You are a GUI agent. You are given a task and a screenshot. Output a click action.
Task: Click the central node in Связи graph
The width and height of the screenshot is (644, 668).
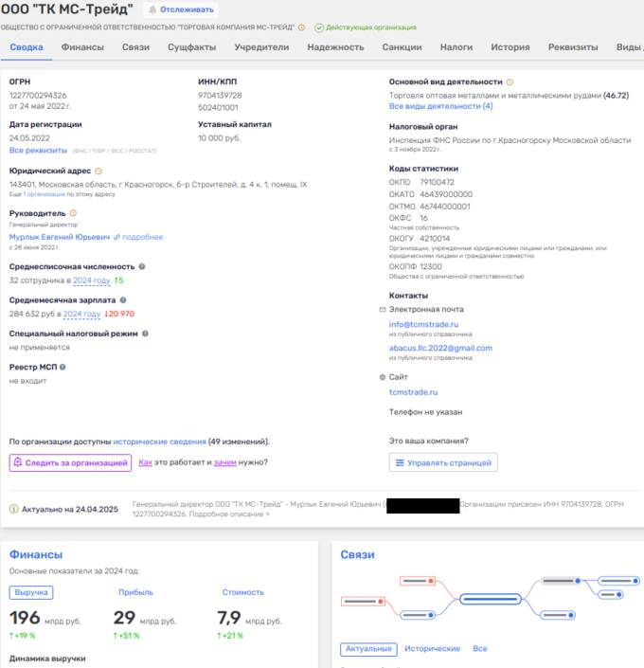(491, 599)
